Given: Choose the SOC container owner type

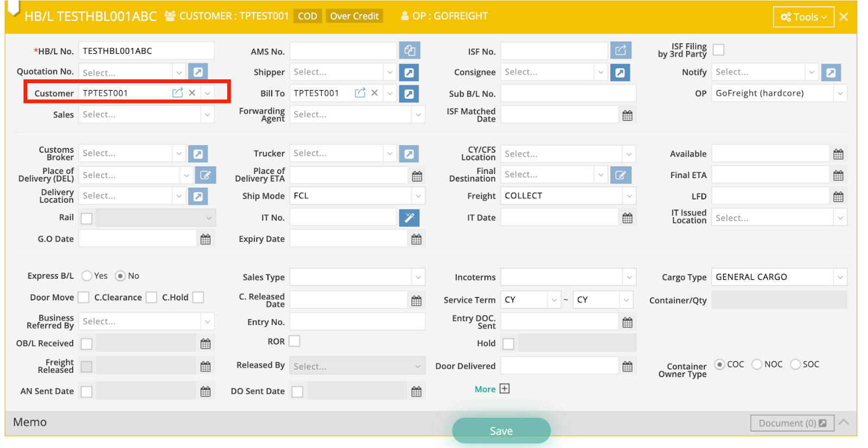Looking at the screenshot, I should coord(795,364).
